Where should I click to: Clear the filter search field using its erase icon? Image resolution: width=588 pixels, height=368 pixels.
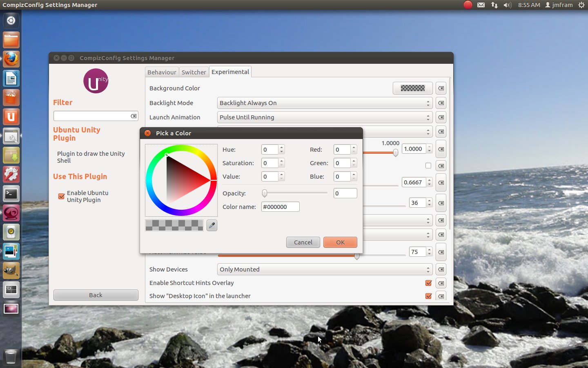pyautogui.click(x=134, y=116)
